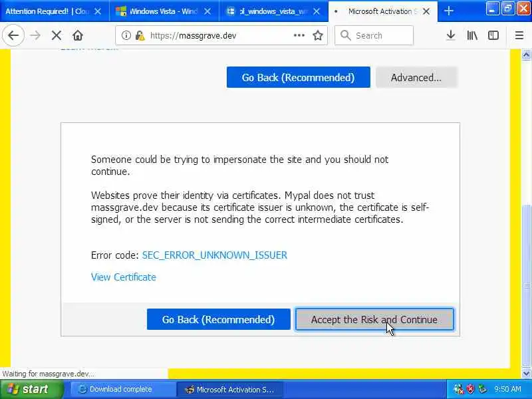Select the Microsoft Activation tab

point(383,11)
